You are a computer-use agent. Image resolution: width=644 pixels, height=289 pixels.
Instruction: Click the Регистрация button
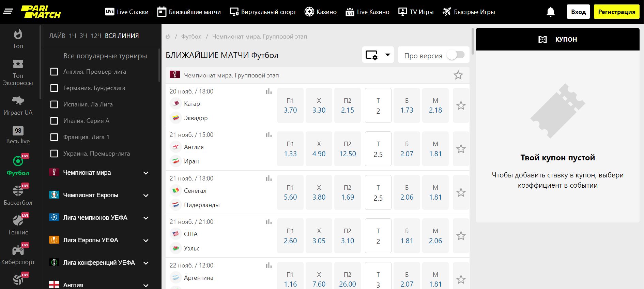[x=616, y=12]
